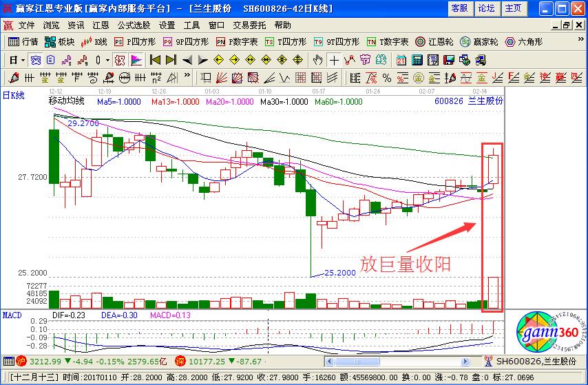Click the 论坛 forum button
Image resolution: width=588 pixels, height=385 pixels.
pos(486,8)
